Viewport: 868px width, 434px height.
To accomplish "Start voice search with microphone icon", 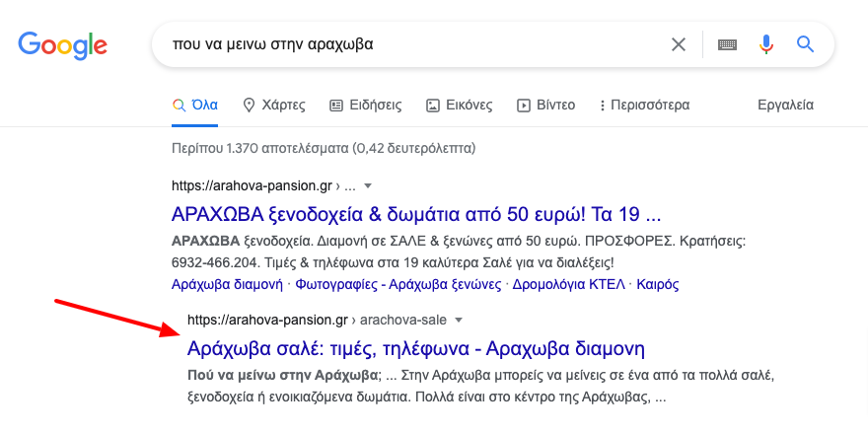I will tap(766, 44).
